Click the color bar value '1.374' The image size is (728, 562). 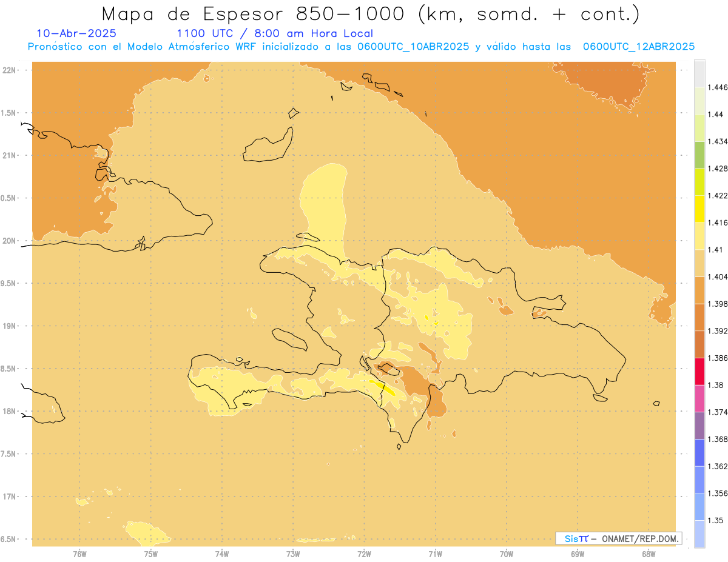pyautogui.click(x=718, y=412)
